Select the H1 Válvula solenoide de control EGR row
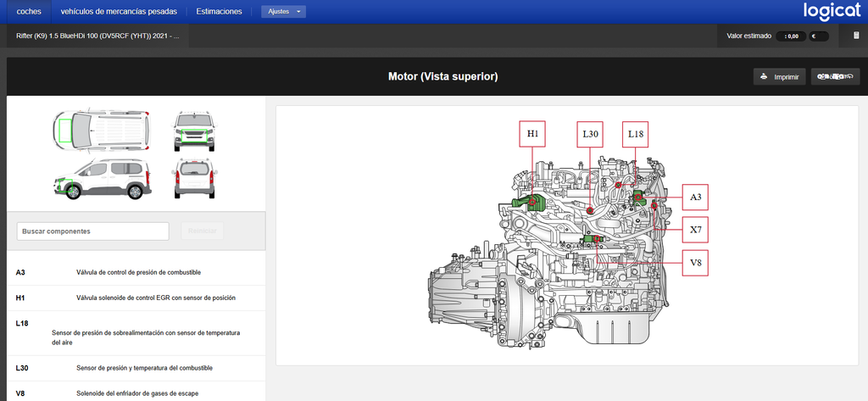The height and width of the screenshot is (401, 868). [136, 298]
